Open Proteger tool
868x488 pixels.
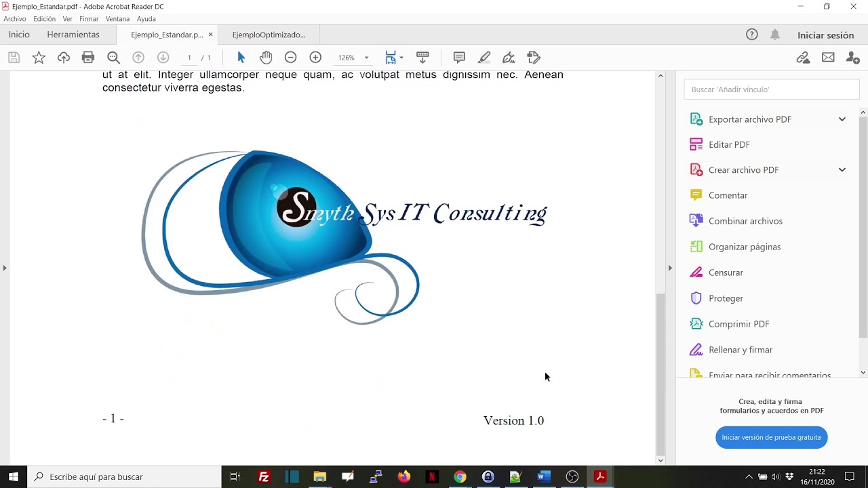(x=726, y=298)
